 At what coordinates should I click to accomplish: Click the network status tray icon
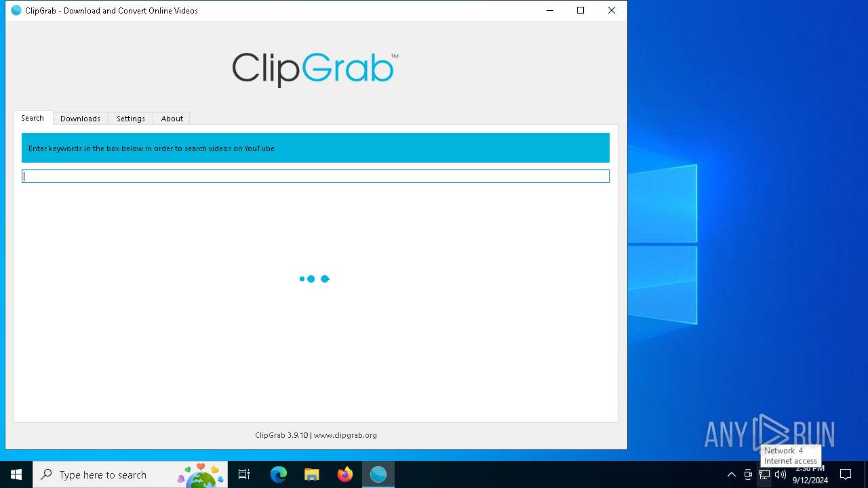(764, 474)
